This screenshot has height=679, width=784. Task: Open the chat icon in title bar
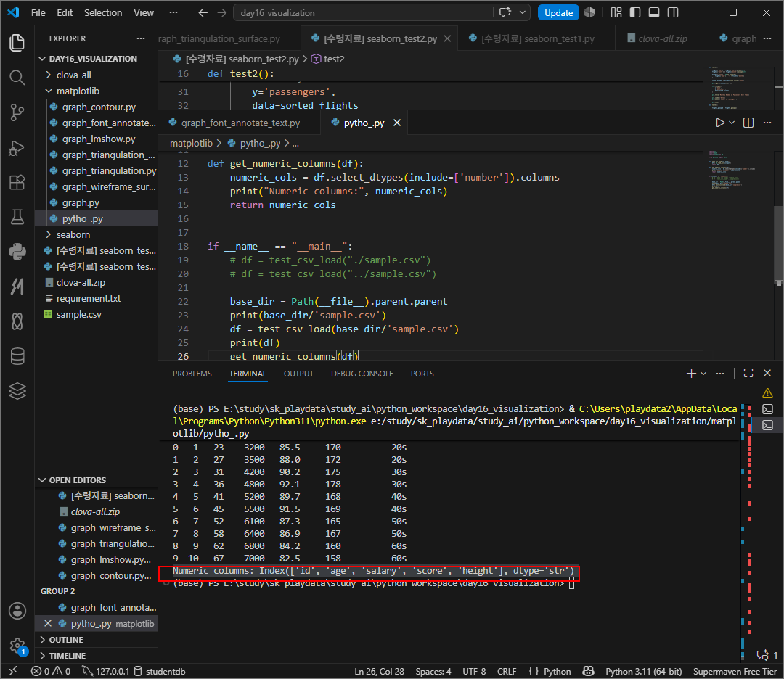[x=505, y=12]
